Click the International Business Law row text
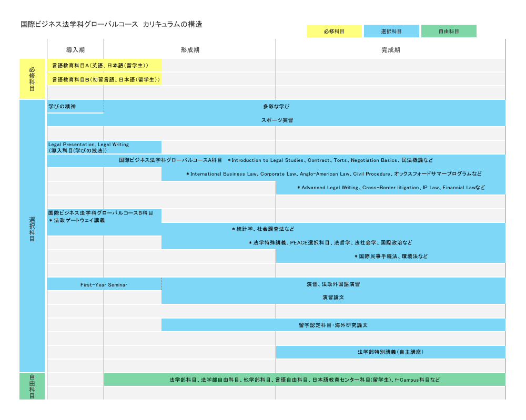The height and width of the screenshot is (420, 526). point(334,174)
